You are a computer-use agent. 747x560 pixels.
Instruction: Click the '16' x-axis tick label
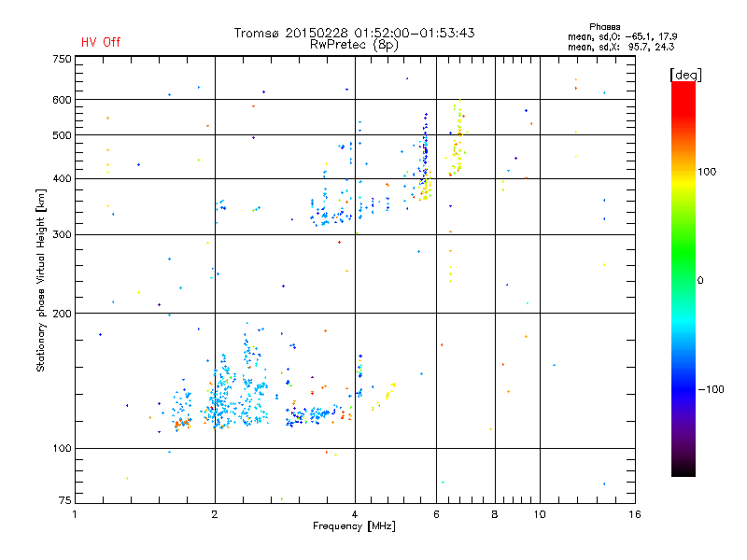coord(635,514)
